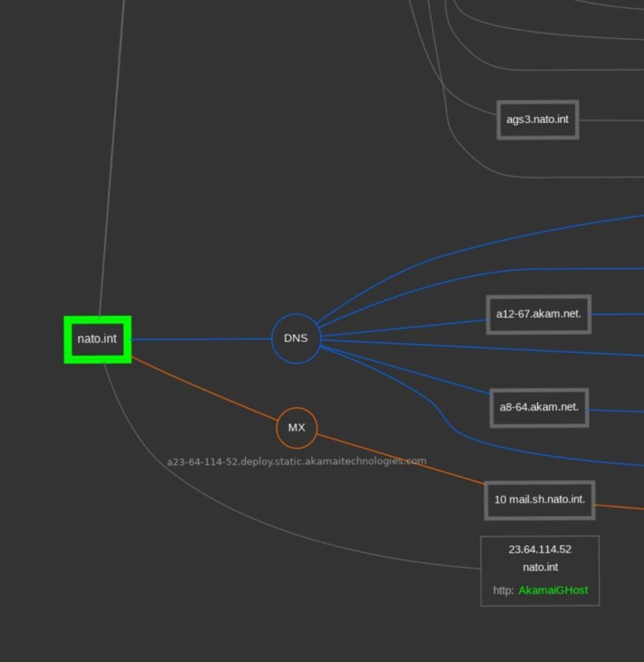This screenshot has height=662, width=644.
Task: Select the a12-67.akam.net. node
Action: [x=539, y=314]
